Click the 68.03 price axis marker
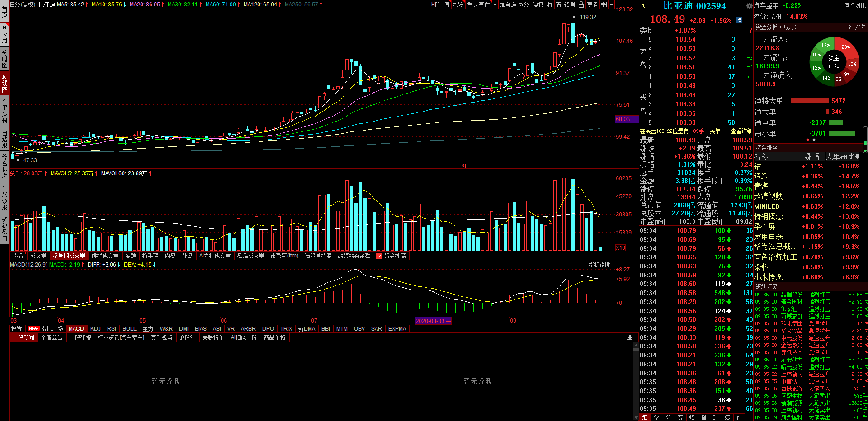868x421 pixels. (x=627, y=119)
